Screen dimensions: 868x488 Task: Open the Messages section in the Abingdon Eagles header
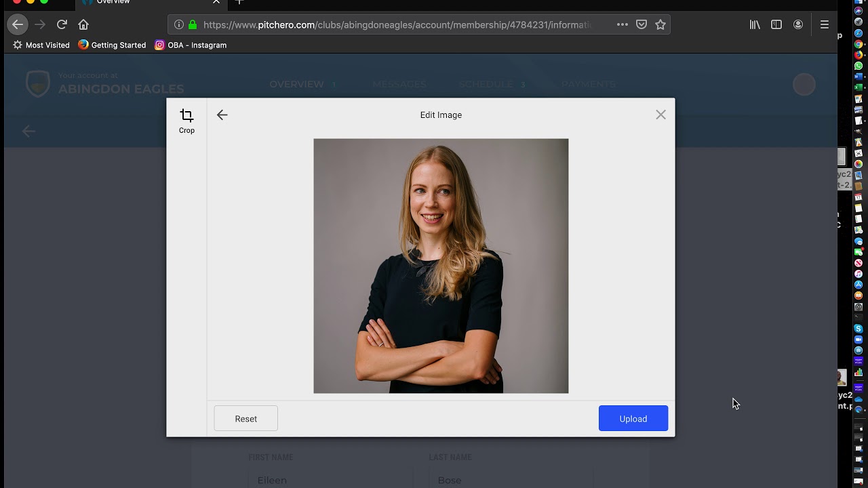[399, 84]
